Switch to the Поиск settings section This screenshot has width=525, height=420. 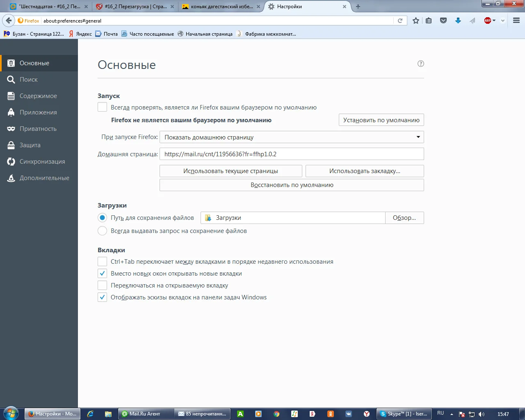pyautogui.click(x=29, y=80)
